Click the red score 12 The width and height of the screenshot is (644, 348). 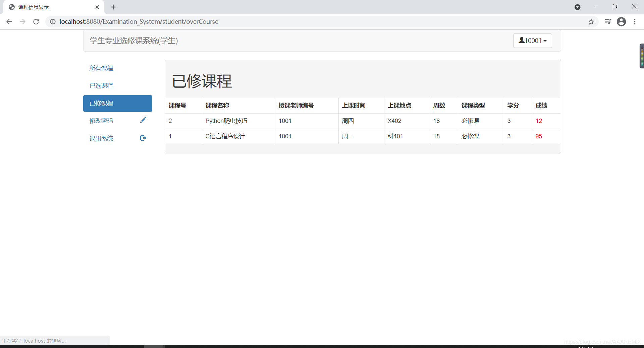point(539,121)
